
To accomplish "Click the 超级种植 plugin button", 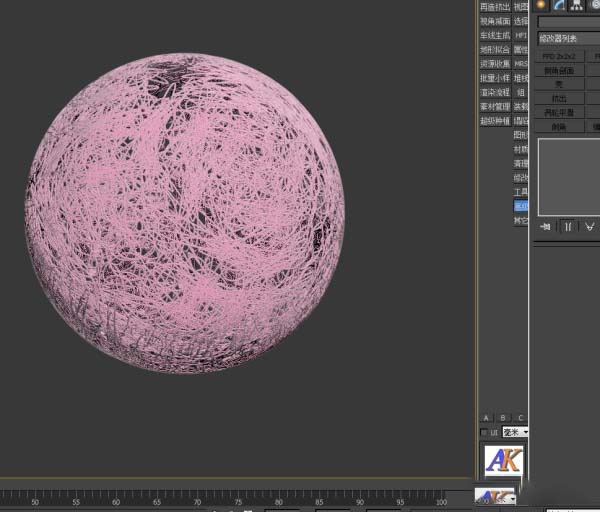I will [x=495, y=121].
